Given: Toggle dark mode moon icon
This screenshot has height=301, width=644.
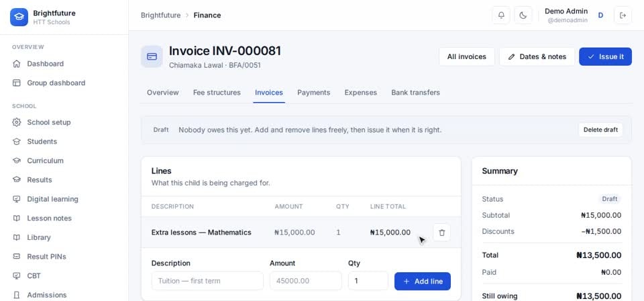Looking at the screenshot, I should pyautogui.click(x=523, y=15).
